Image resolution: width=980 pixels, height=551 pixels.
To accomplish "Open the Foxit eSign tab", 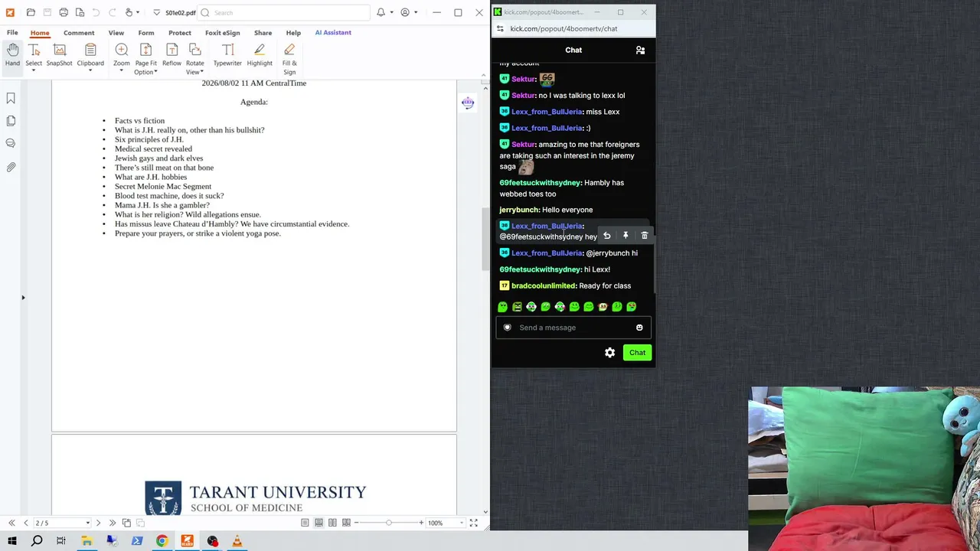I will [222, 33].
